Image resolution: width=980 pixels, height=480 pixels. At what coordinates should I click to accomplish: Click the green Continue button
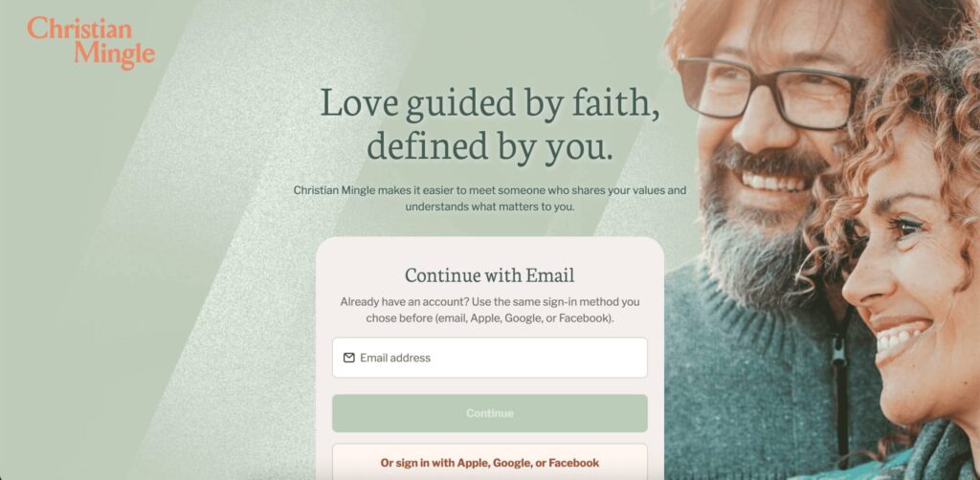click(489, 413)
